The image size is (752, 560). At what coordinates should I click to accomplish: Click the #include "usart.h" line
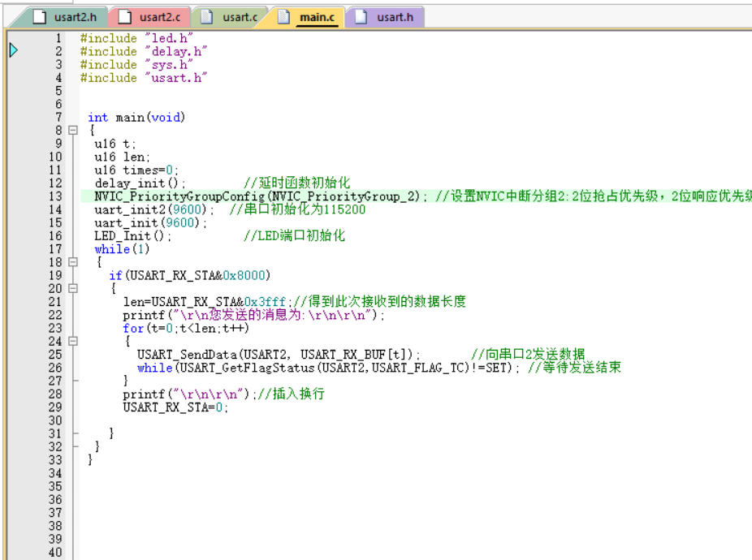[144, 78]
